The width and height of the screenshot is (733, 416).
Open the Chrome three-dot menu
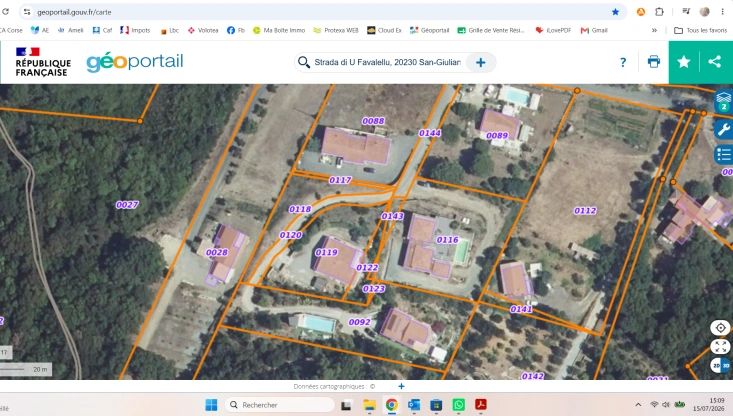722,12
